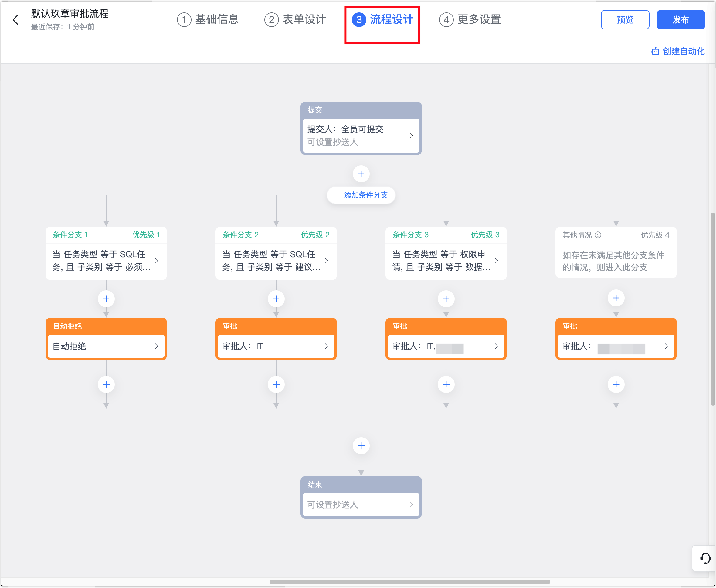Image resolution: width=716 pixels, height=588 pixels.
Task: Open the 审批人: IT approval node
Action: (276, 346)
